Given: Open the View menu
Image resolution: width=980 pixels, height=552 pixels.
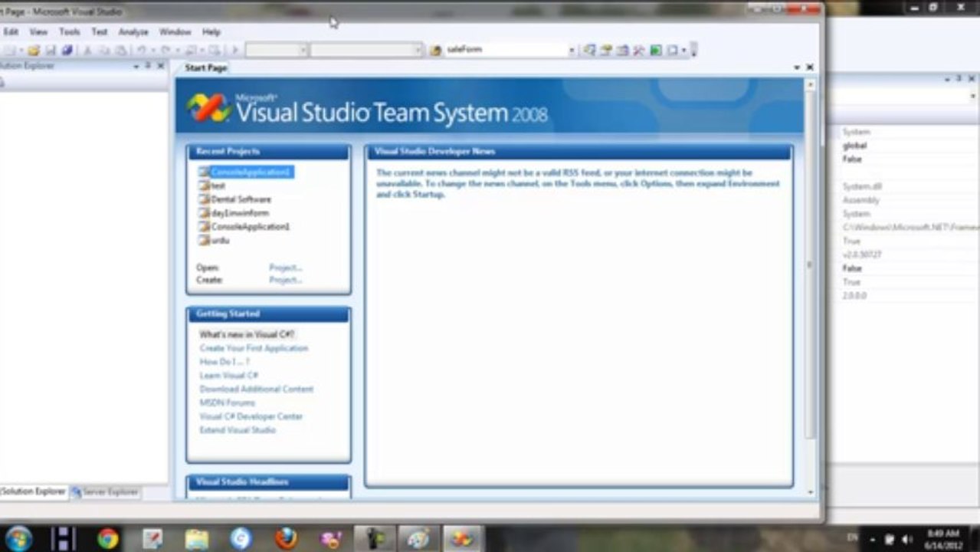Looking at the screenshot, I should (38, 32).
